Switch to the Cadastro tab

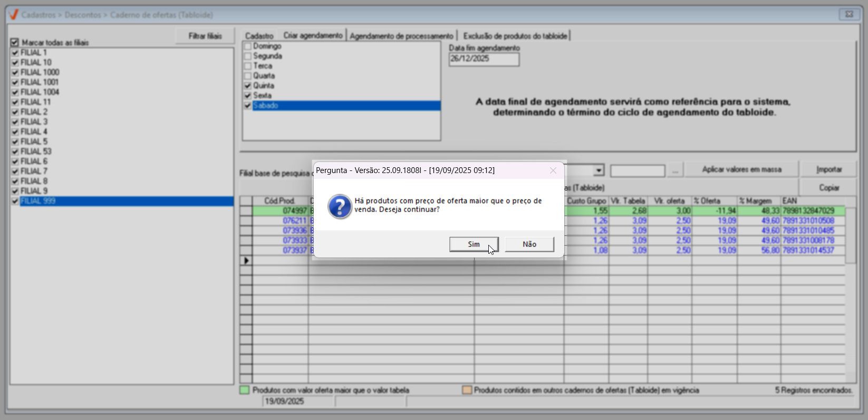pyautogui.click(x=259, y=36)
